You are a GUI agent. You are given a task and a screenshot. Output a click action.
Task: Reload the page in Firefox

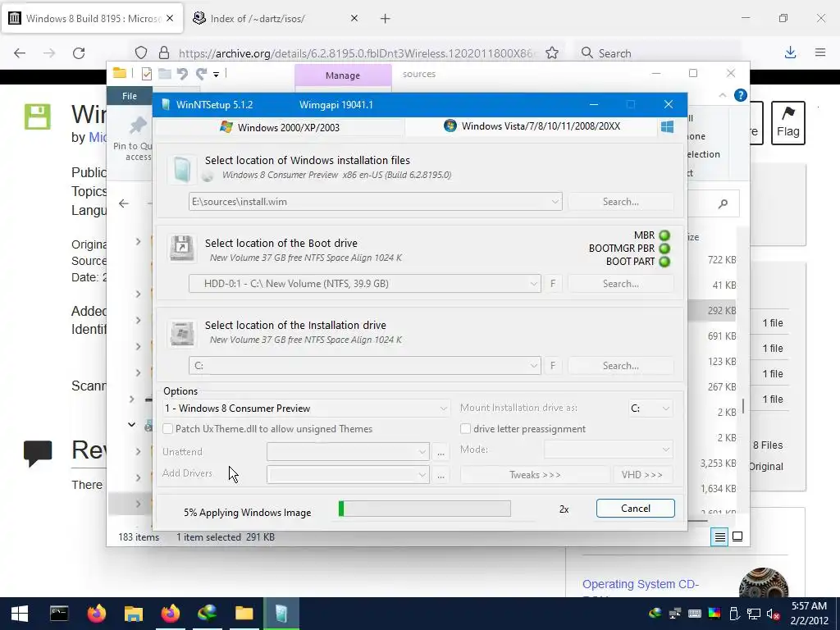tap(79, 53)
